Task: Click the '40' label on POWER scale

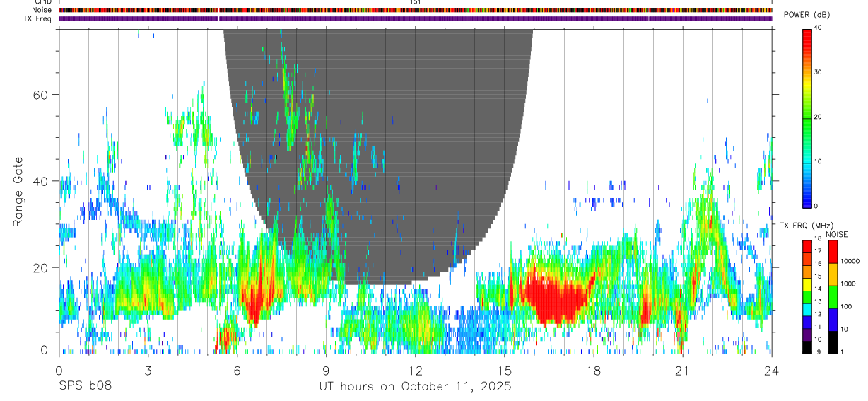Action: [818, 28]
